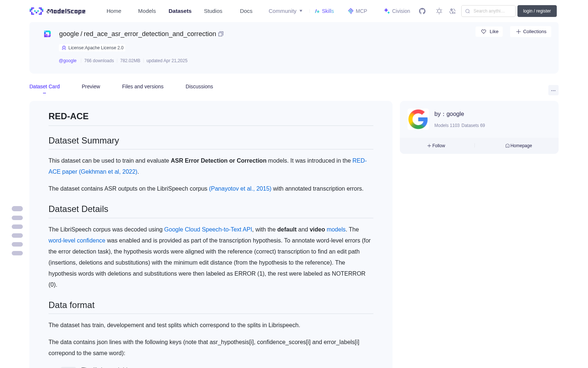
Task: Expand the Community dropdown menu
Action: [286, 11]
